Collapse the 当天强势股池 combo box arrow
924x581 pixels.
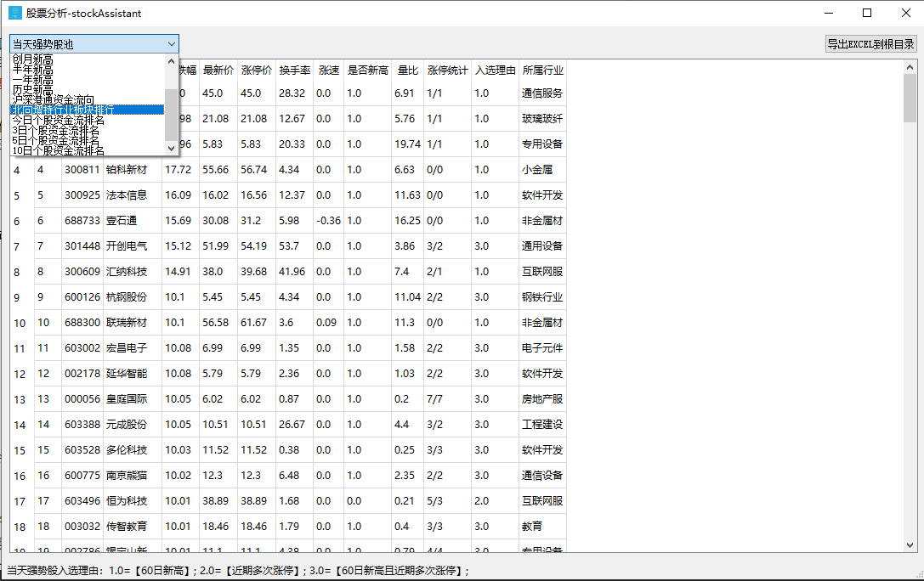[172, 43]
